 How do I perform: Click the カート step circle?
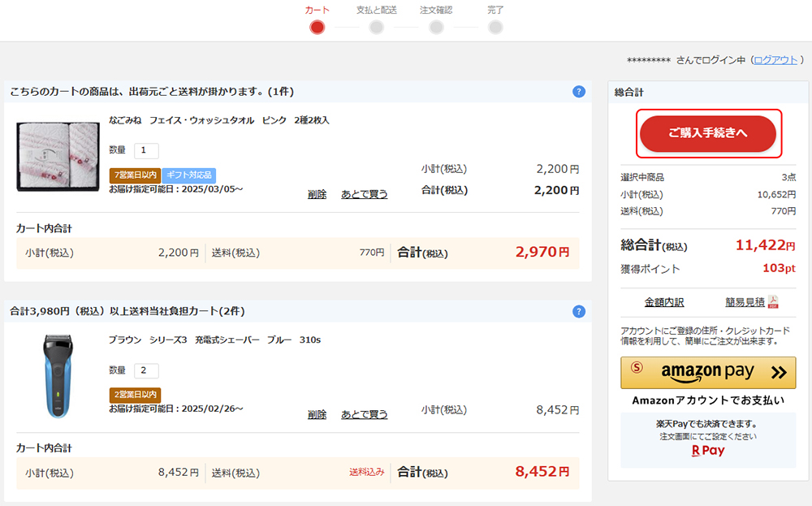[317, 28]
